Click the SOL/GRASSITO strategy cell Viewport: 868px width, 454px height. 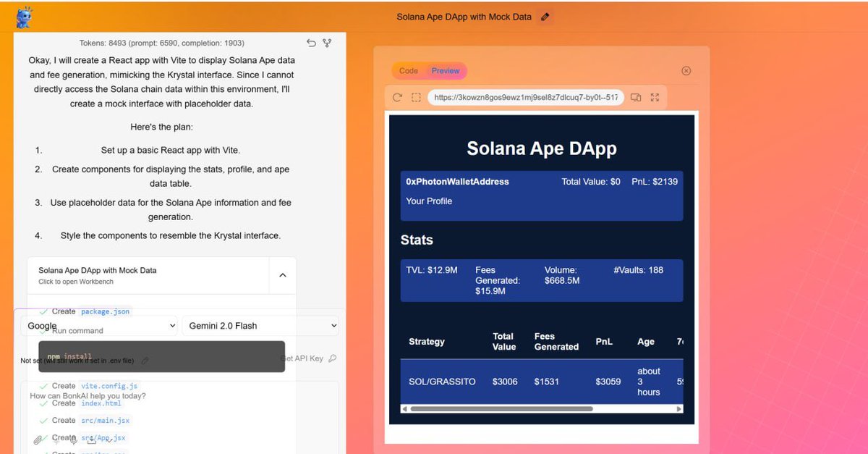click(x=442, y=382)
